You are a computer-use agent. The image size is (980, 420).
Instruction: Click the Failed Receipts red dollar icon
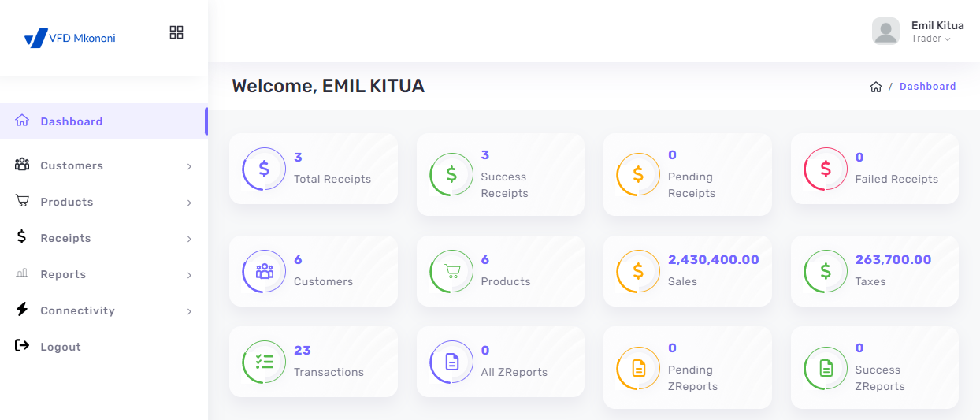[825, 169]
